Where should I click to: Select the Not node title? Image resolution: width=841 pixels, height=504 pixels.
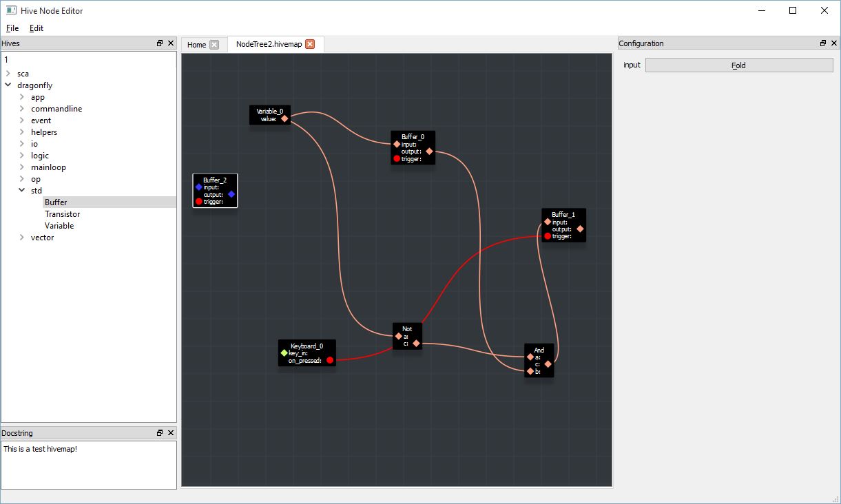point(407,329)
